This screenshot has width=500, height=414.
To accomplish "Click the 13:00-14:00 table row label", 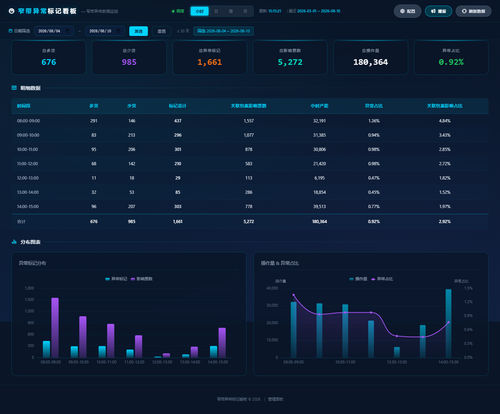I will pos(28,192).
